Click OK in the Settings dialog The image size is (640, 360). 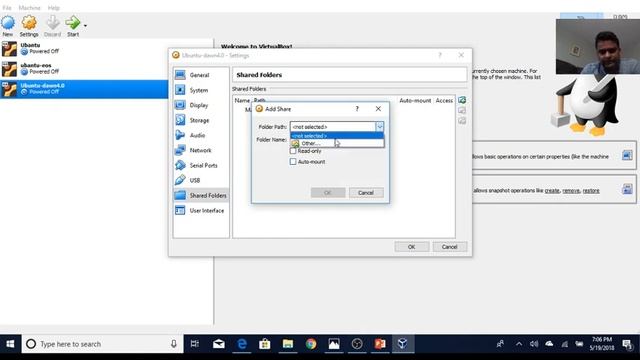[x=411, y=247]
